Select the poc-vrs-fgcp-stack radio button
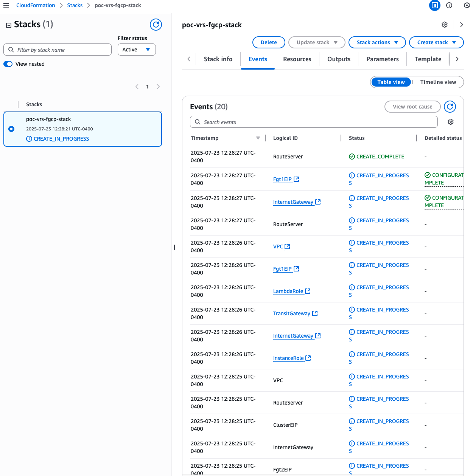This screenshot has height=476, width=473. tap(11, 129)
